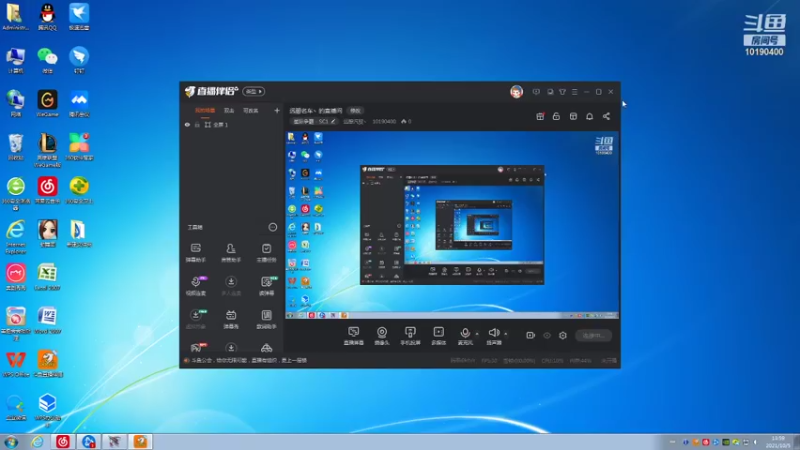Viewport: 800px width, 450px height.
Task: Click the start live button
Action: point(593,335)
